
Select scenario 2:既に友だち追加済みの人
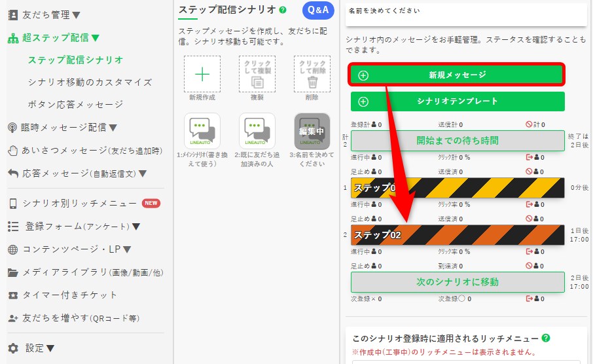(257, 131)
